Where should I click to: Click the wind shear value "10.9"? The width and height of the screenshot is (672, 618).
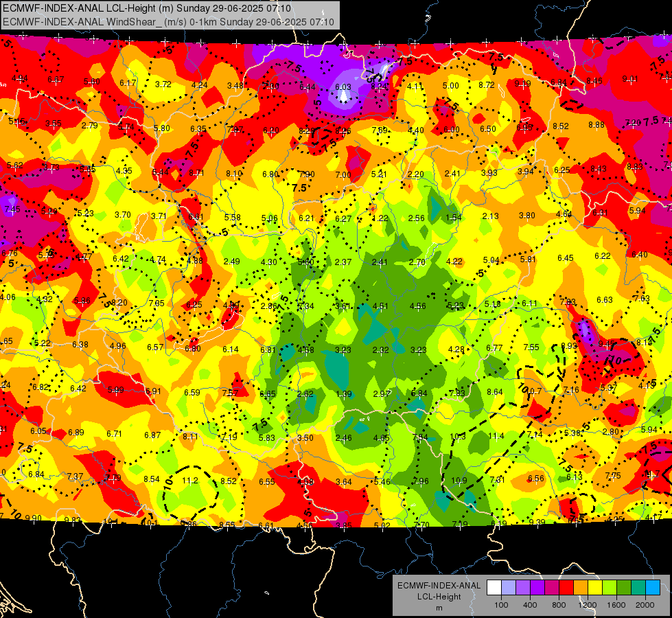[459, 481]
